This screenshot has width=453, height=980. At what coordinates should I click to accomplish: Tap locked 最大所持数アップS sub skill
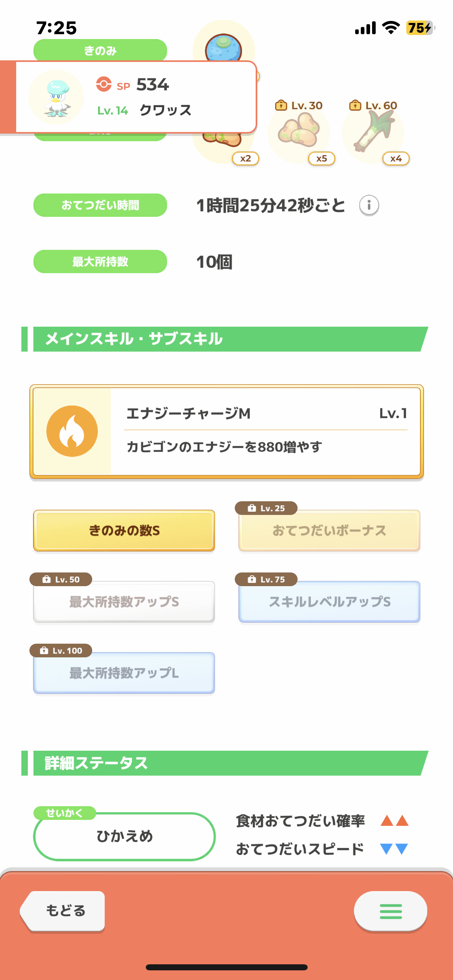pos(124,601)
